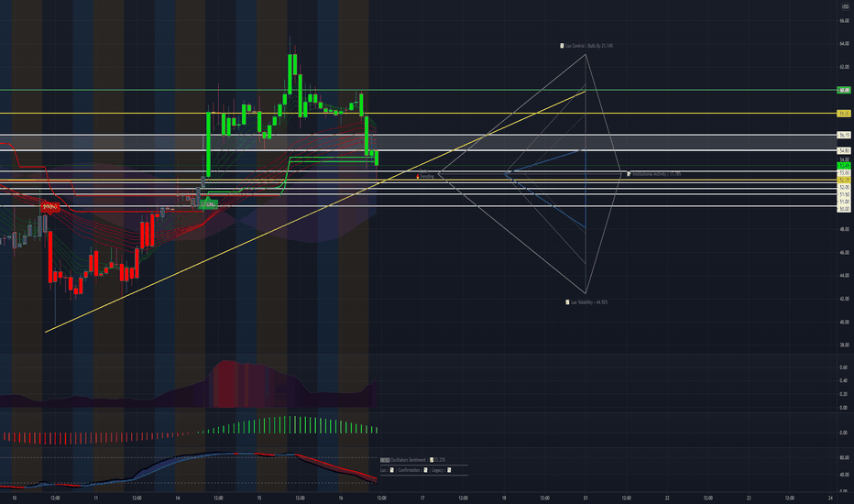This screenshot has height=504, width=854.
Task: Click the 64.00 tick on the price axis
Action: click(844, 44)
